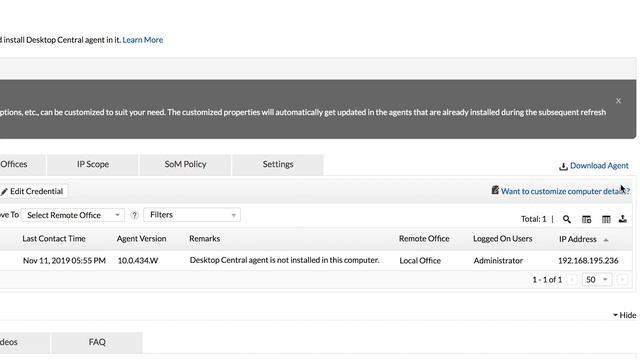Click the Administrator user cell
This screenshot has width=640, height=360.
click(498, 260)
